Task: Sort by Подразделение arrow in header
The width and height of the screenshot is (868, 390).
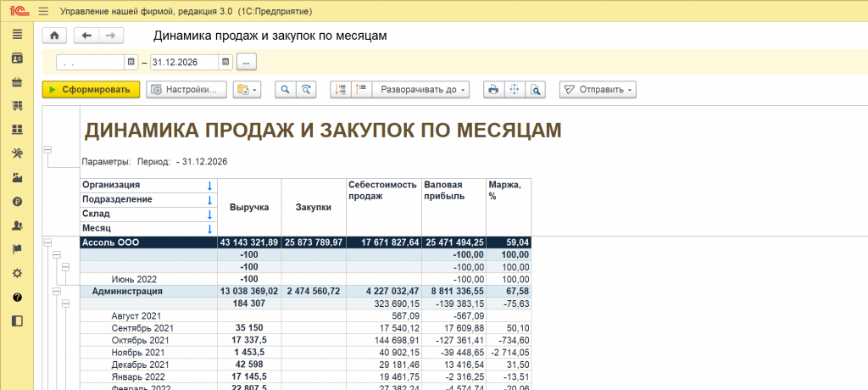Action: point(209,199)
